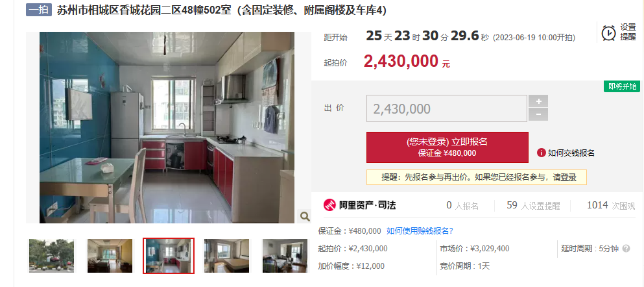Click the 登录 link in reminder

click(568, 177)
